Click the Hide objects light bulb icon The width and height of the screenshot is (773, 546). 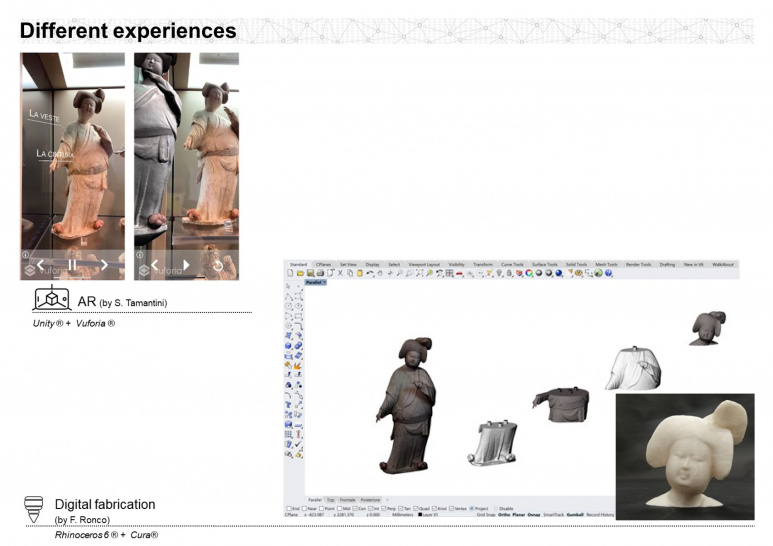[x=499, y=273]
